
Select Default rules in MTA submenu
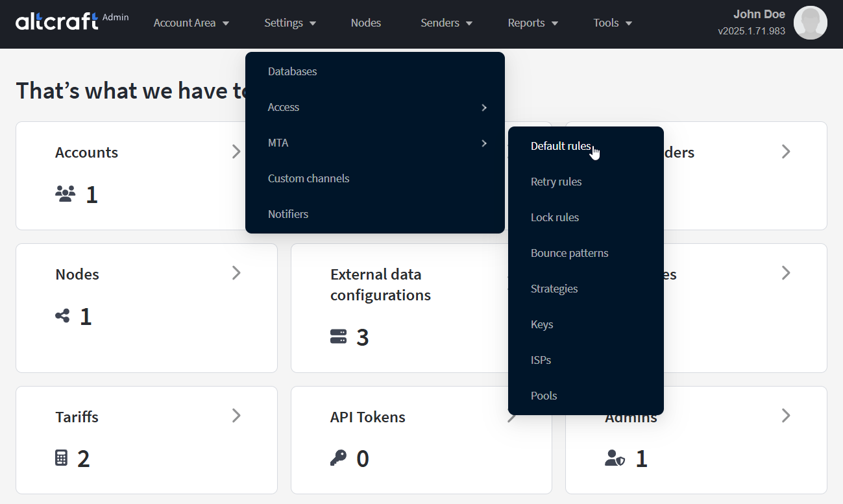[561, 146]
